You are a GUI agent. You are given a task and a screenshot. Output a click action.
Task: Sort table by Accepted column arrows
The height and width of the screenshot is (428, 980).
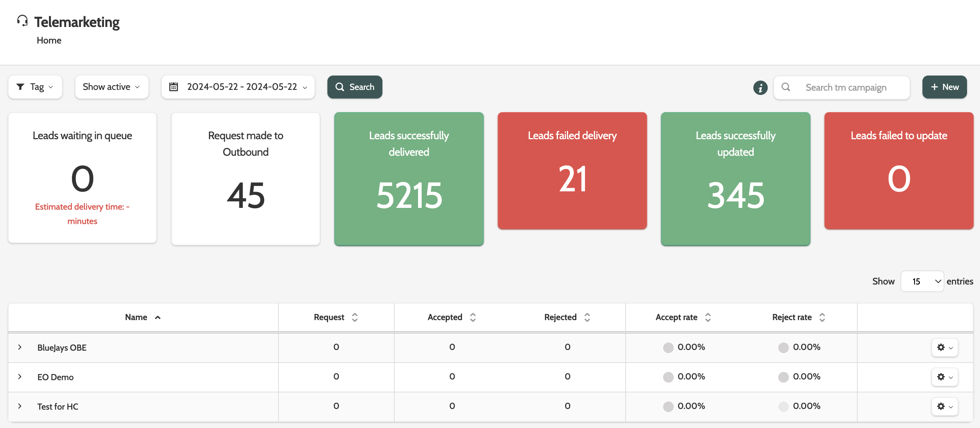(x=472, y=317)
